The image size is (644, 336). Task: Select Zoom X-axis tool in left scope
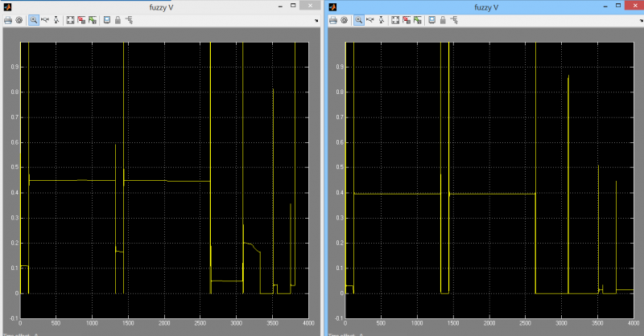tap(45, 20)
